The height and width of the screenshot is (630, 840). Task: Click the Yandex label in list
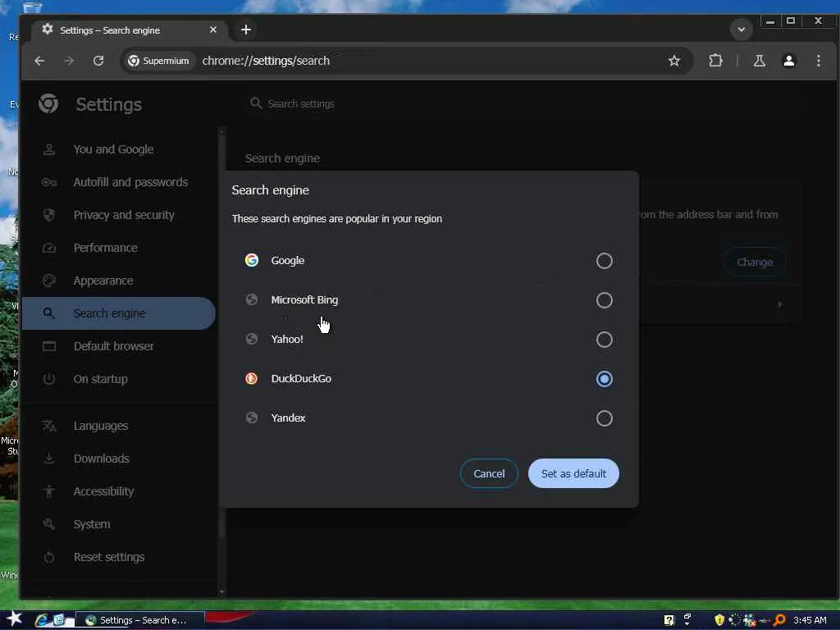point(288,418)
